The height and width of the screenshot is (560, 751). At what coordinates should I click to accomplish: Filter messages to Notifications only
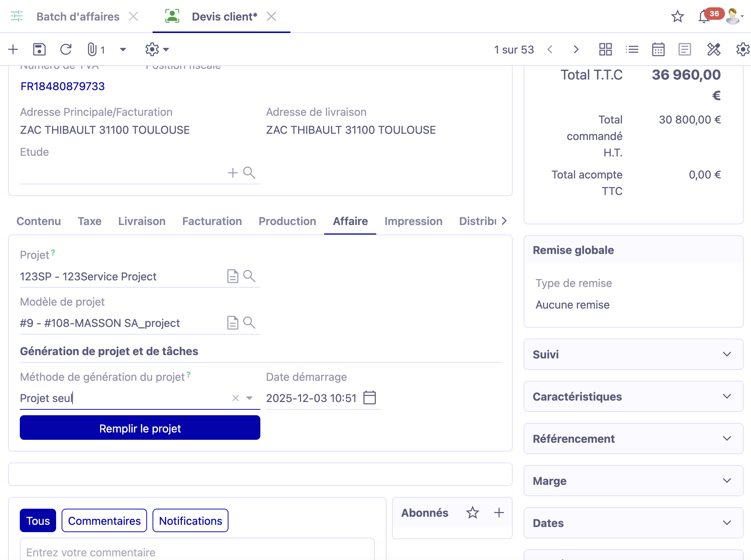(x=190, y=521)
